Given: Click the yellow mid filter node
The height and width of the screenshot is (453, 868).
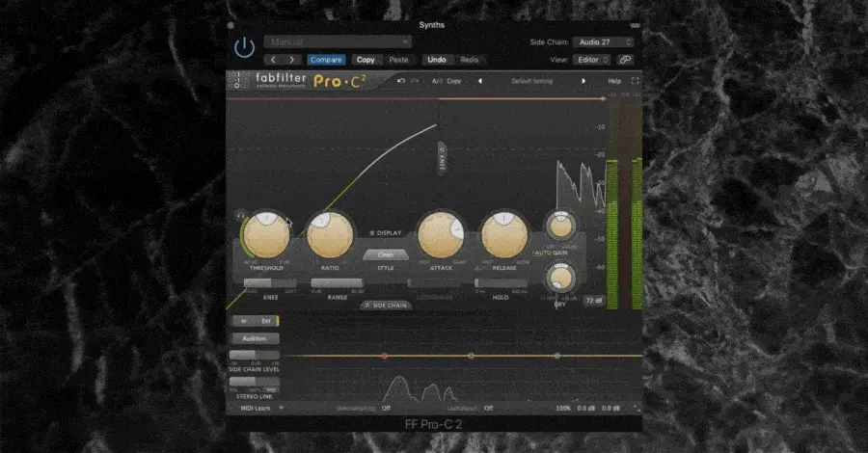Looking at the screenshot, I should tap(471, 356).
